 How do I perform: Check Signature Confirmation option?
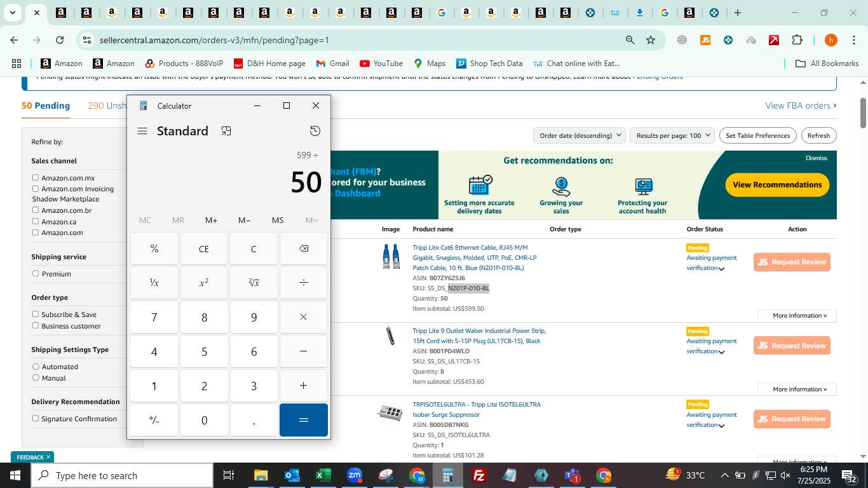coord(36,418)
